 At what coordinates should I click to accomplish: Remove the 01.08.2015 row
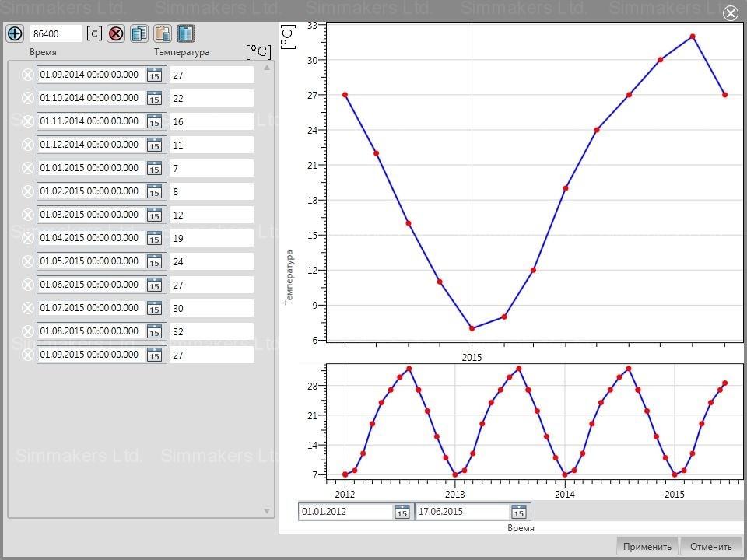pos(28,331)
